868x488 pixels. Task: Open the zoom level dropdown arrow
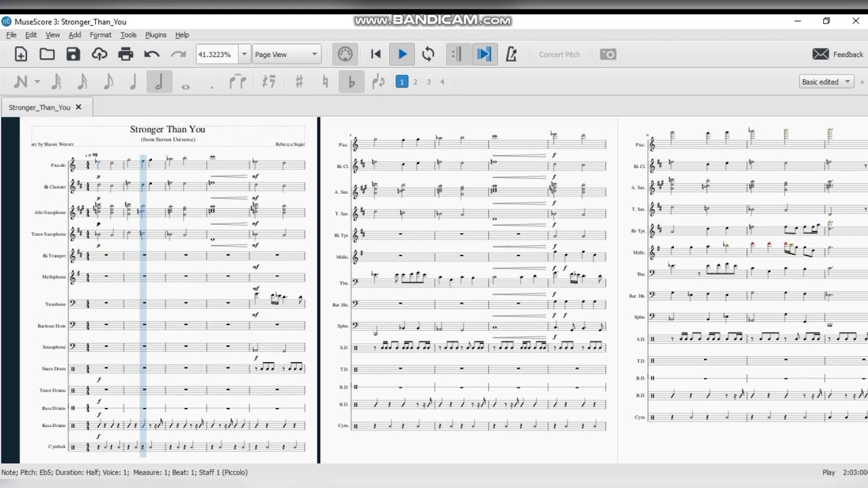(x=243, y=54)
